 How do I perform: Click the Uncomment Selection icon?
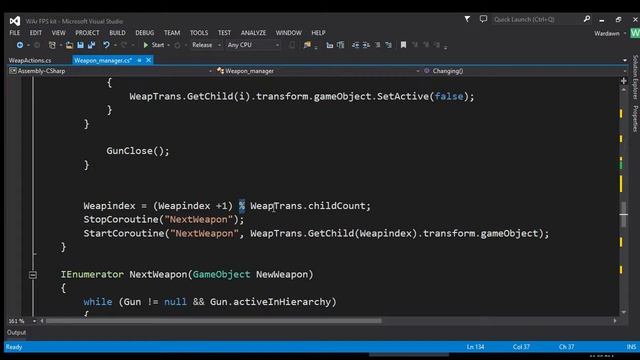click(x=388, y=45)
